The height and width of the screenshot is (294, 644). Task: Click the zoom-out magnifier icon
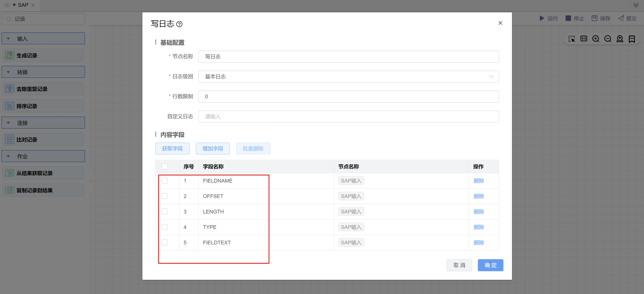tap(607, 39)
